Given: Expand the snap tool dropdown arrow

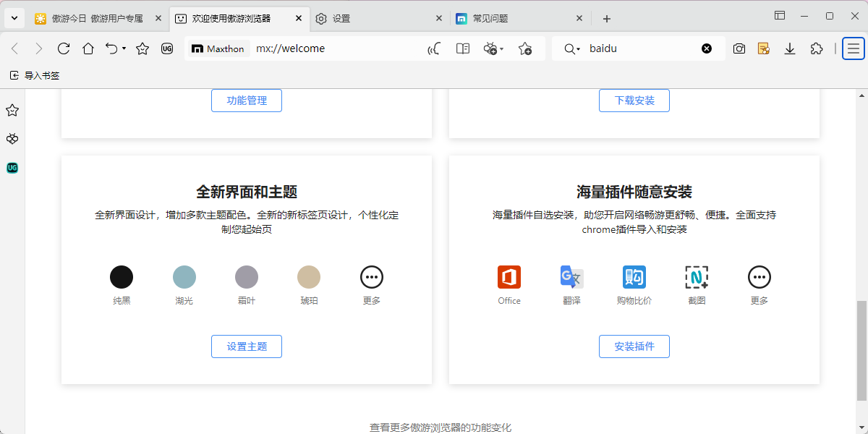Looking at the screenshot, I should [x=500, y=48].
